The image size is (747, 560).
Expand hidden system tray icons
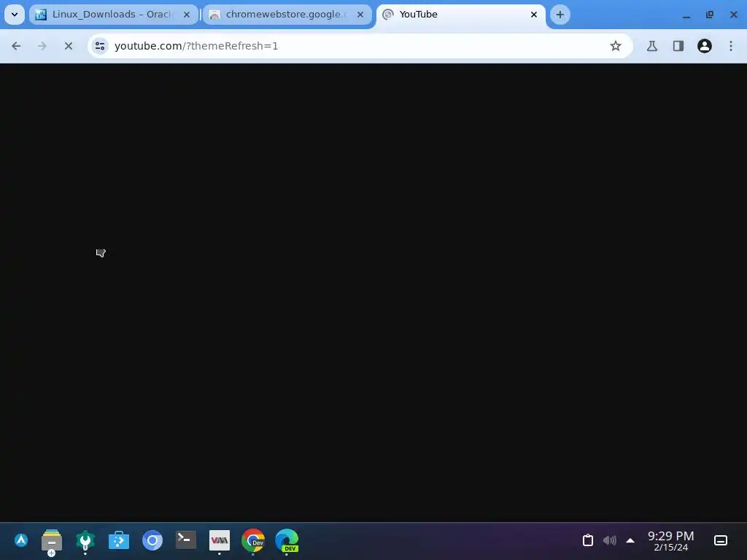(630, 540)
